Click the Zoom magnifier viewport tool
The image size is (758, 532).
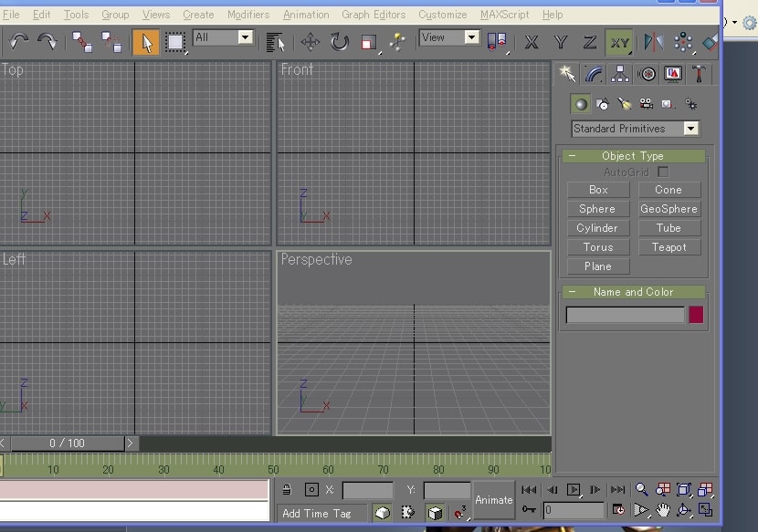641,489
